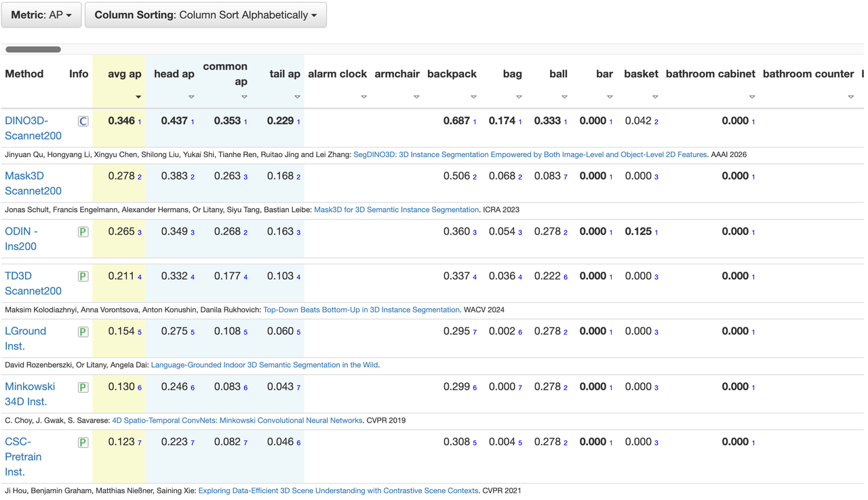
Task: Sort by alarm clock column arrow
Action: pyautogui.click(x=363, y=98)
